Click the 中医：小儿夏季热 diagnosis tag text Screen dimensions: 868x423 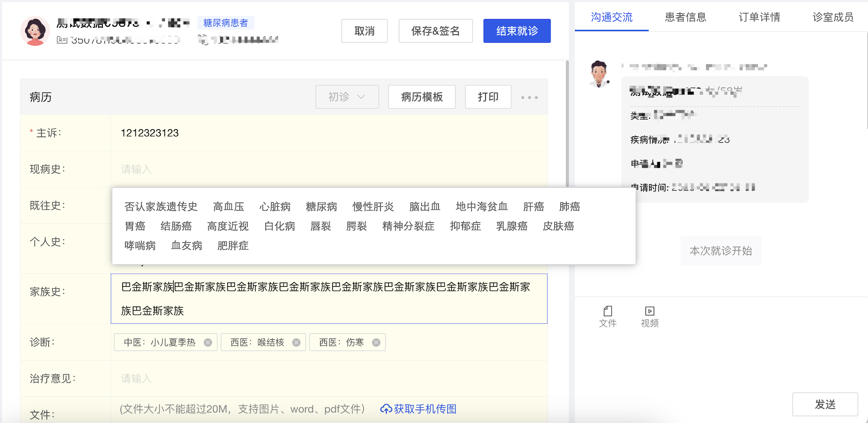160,342
